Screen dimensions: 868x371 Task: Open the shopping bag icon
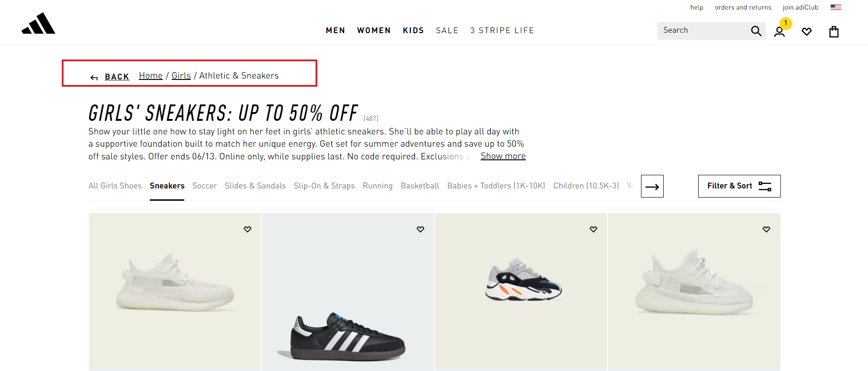pyautogui.click(x=833, y=31)
